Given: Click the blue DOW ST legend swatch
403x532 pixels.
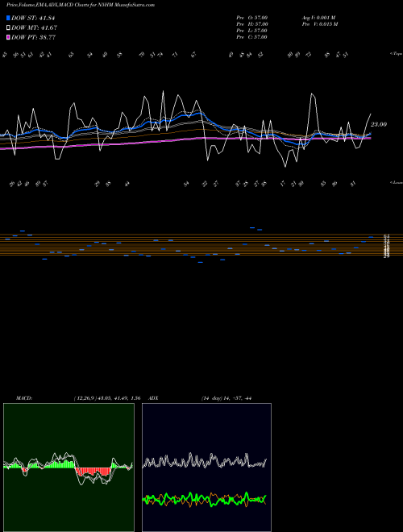Looking at the screenshot, I should (8, 18).
